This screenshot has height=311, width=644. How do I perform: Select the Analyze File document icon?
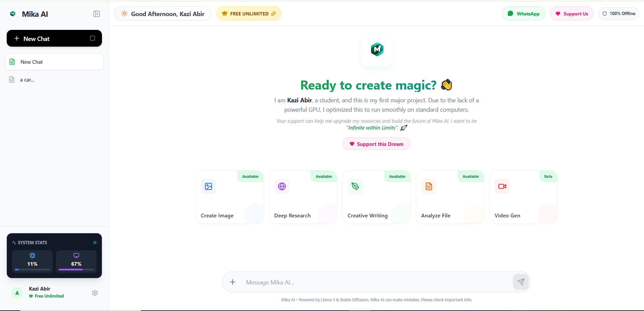[428, 186]
